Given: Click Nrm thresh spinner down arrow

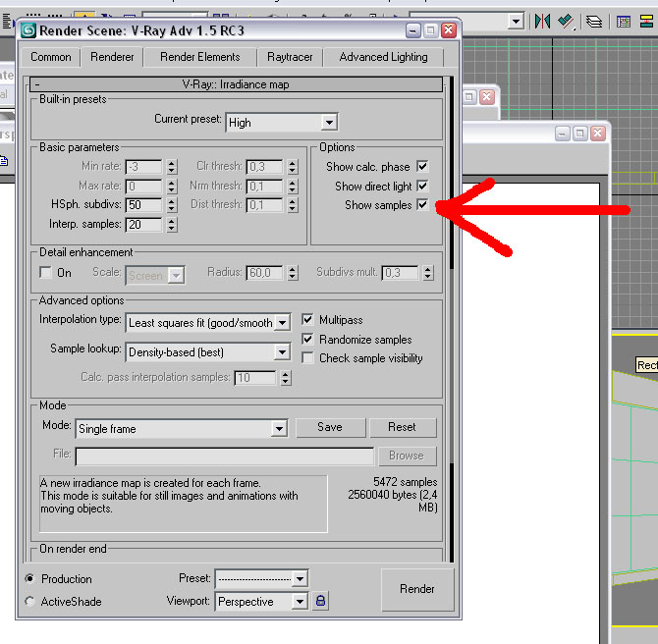Looking at the screenshot, I should (293, 190).
